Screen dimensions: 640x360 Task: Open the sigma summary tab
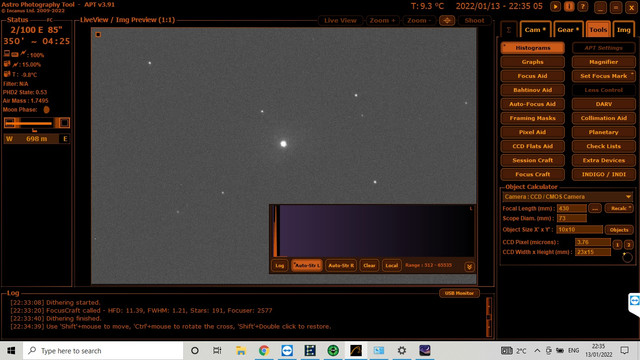(509, 30)
